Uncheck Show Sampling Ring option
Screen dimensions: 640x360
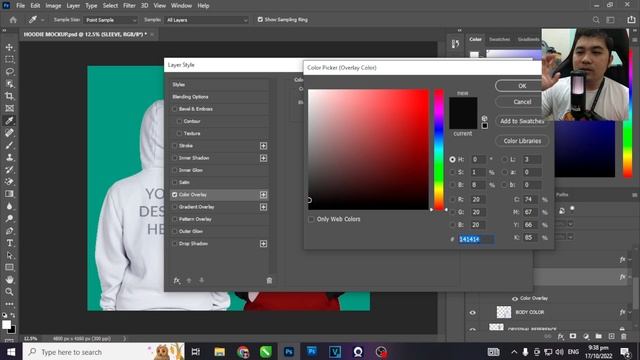[x=260, y=20]
